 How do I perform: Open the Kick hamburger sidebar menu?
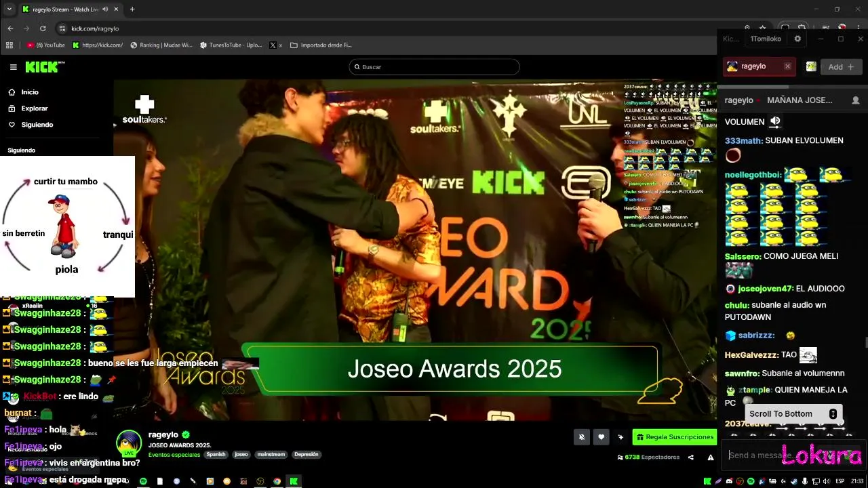pos(13,66)
